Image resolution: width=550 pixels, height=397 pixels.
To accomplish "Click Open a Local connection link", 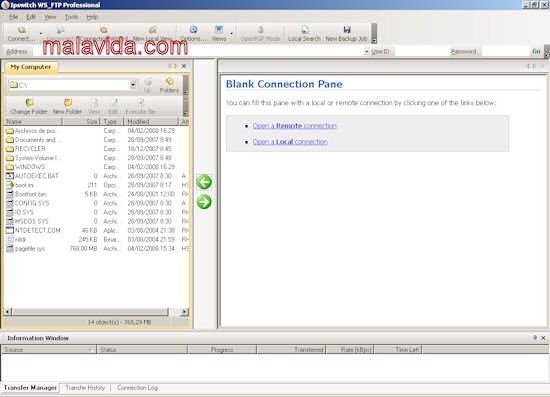I will [290, 142].
